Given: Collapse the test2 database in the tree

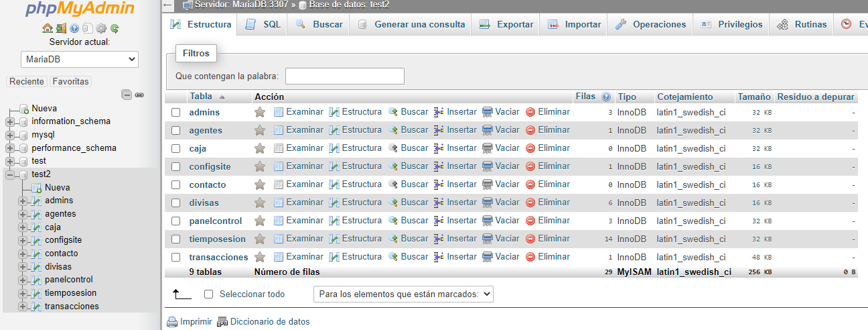Looking at the screenshot, I should (x=10, y=174).
